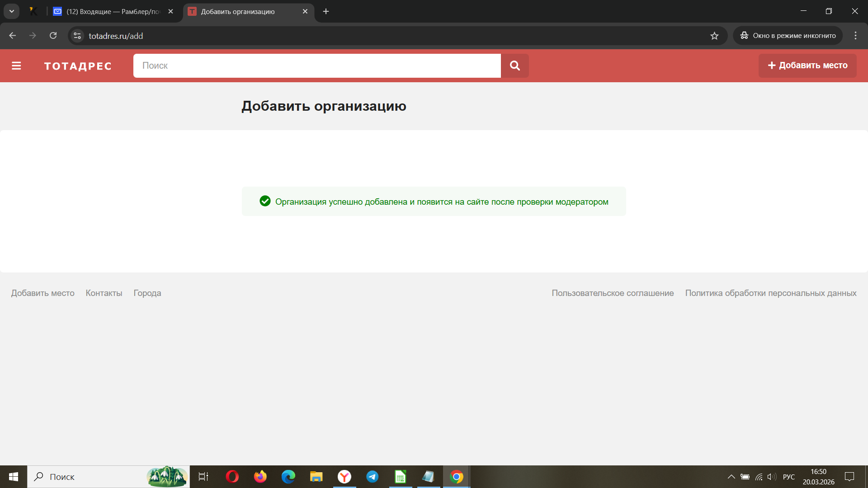Go back to previous page
This screenshot has height=488, width=868.
[13, 36]
